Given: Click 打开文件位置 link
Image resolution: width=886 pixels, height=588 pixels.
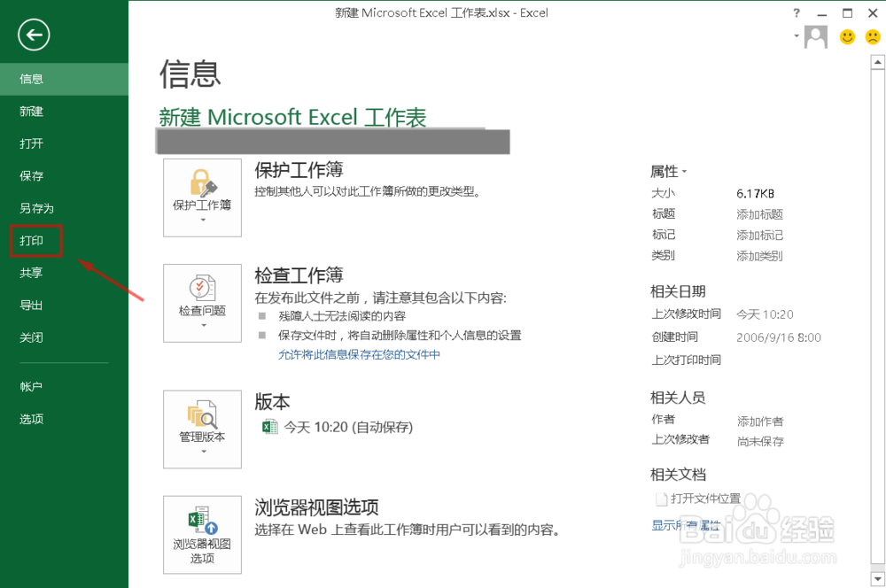Looking at the screenshot, I should tap(706, 499).
